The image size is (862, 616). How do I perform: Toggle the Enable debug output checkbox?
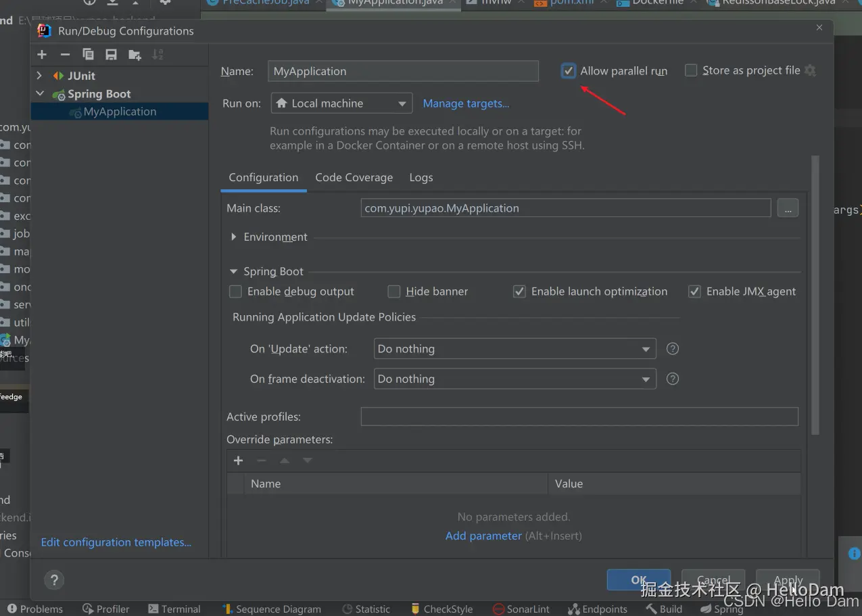[x=235, y=291]
